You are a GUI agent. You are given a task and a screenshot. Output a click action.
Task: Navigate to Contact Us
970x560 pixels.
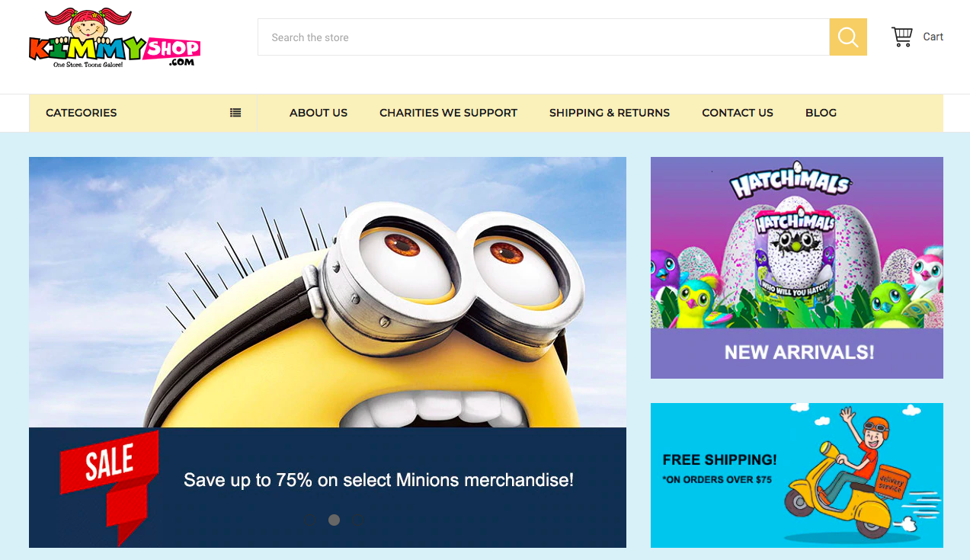(x=738, y=113)
